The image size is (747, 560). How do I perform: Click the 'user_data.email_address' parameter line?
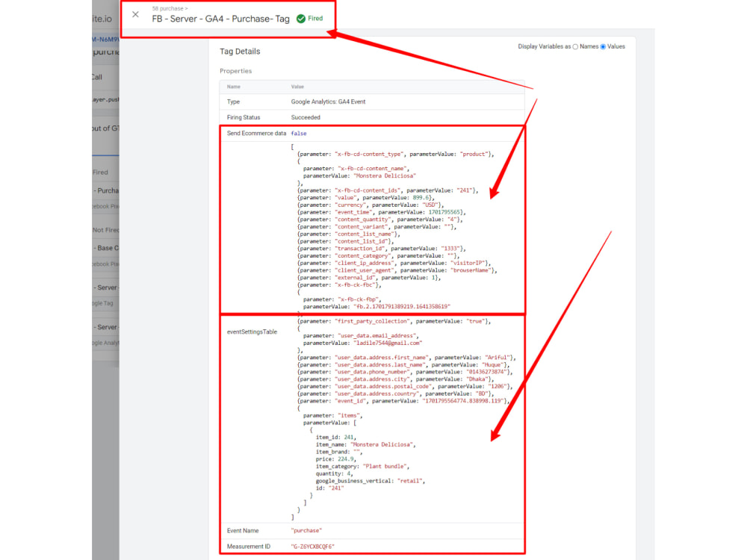click(361, 336)
